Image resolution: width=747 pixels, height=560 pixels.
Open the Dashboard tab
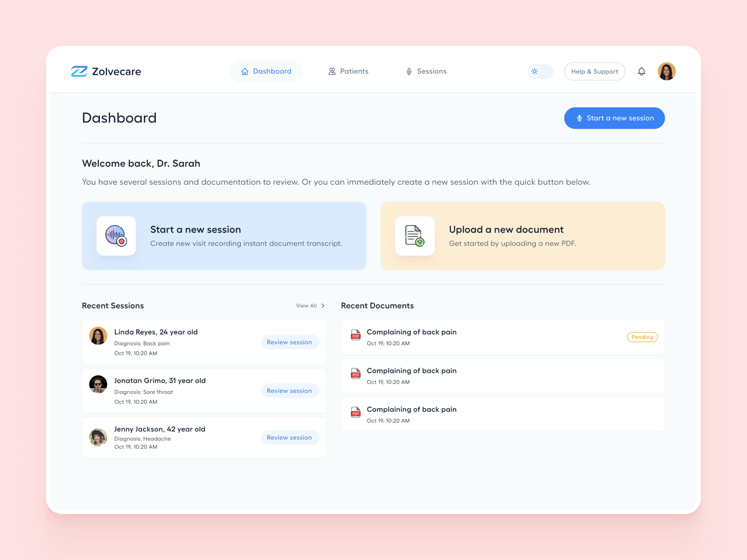tap(266, 71)
